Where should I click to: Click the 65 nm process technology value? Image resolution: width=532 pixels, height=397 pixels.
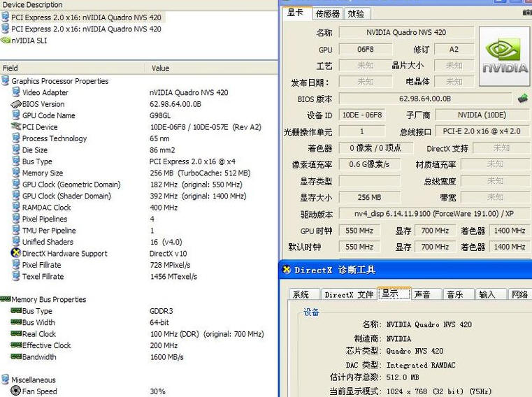[x=159, y=138]
